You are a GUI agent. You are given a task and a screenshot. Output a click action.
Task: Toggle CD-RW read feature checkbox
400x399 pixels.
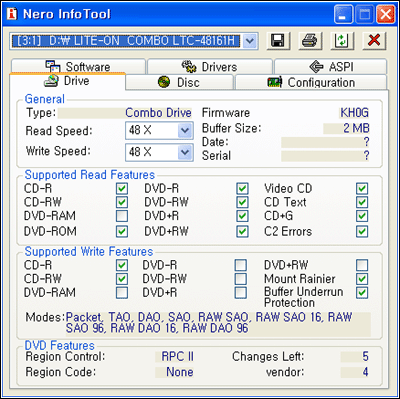122,202
